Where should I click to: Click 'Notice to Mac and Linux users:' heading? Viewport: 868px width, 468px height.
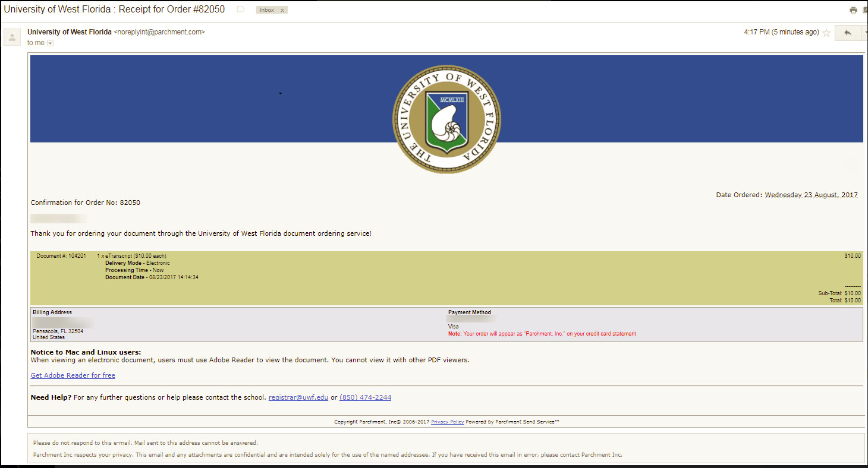(86, 352)
